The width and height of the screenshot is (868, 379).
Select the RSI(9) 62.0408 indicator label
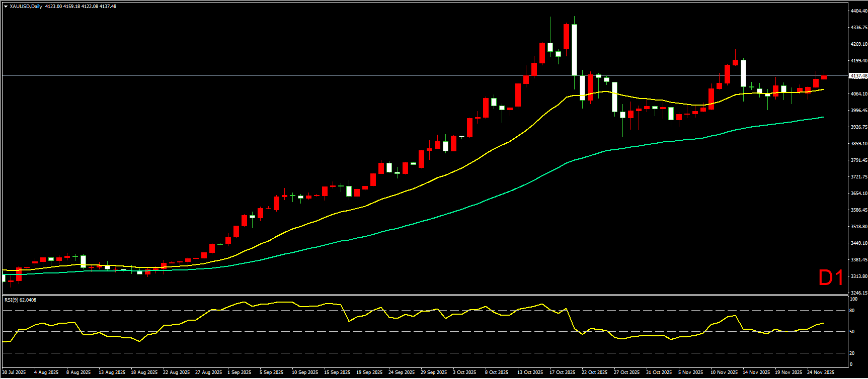(20, 300)
